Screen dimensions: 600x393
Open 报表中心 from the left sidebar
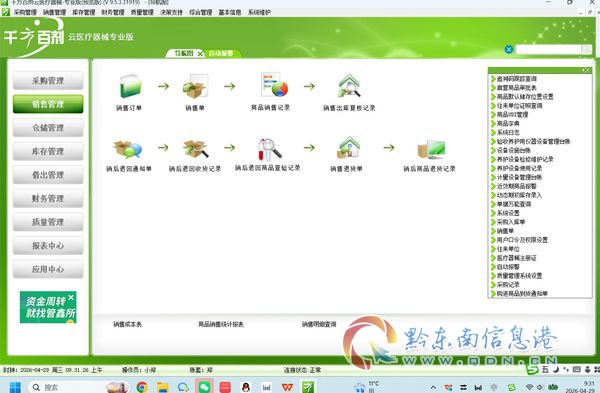point(48,246)
